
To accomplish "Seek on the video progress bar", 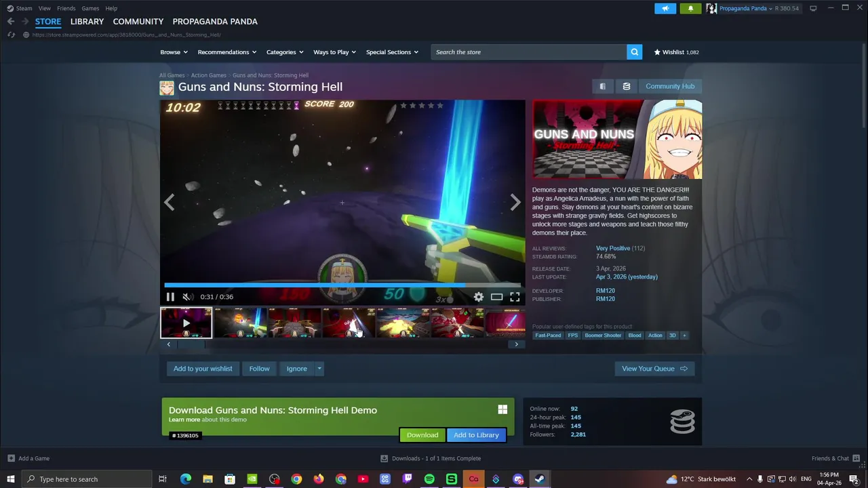I will 342,285.
